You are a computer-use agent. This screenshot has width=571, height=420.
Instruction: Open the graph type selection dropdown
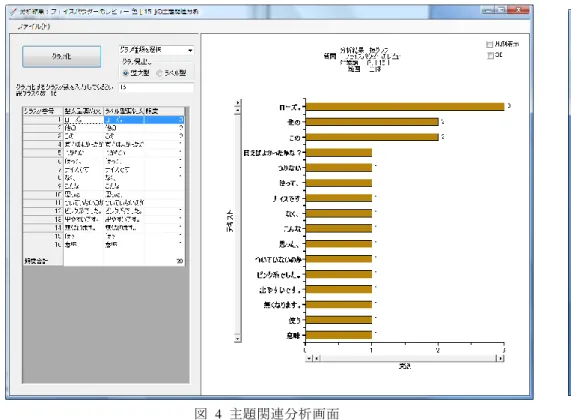tap(156, 50)
